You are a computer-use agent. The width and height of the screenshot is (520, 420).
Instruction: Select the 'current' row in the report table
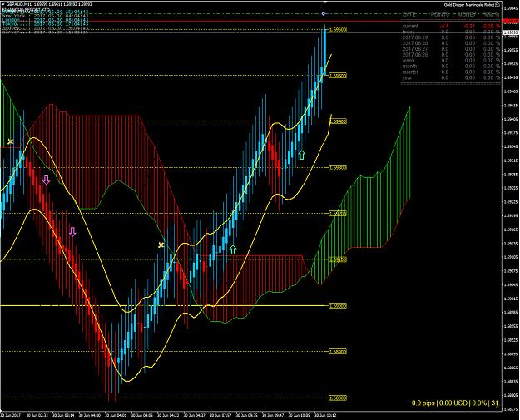[451, 26]
